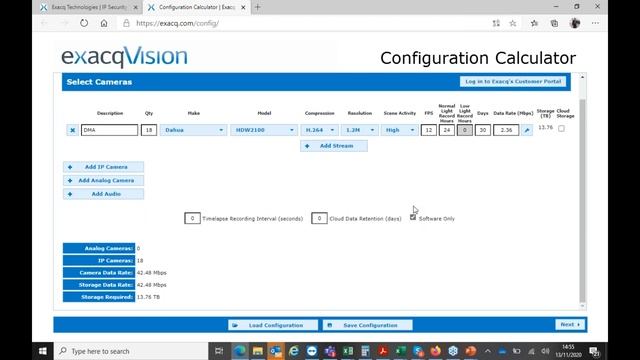
Task: Click the Add Stream button
Action: click(334, 146)
